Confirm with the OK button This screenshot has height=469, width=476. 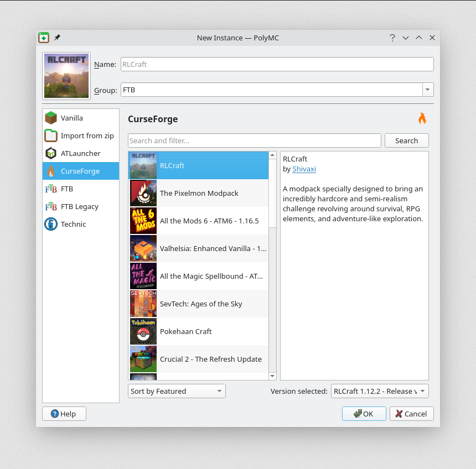[364, 414]
